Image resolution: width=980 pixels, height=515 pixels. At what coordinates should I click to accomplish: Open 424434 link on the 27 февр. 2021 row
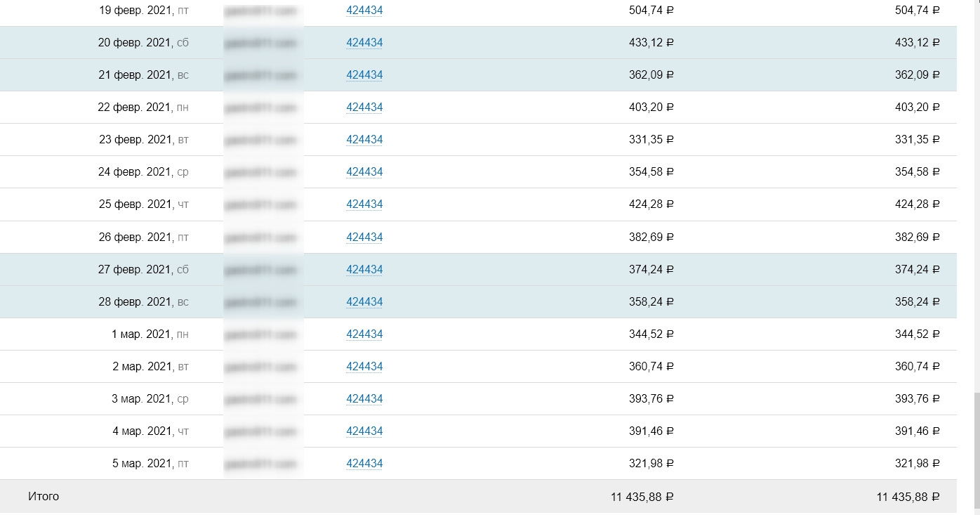tap(364, 270)
